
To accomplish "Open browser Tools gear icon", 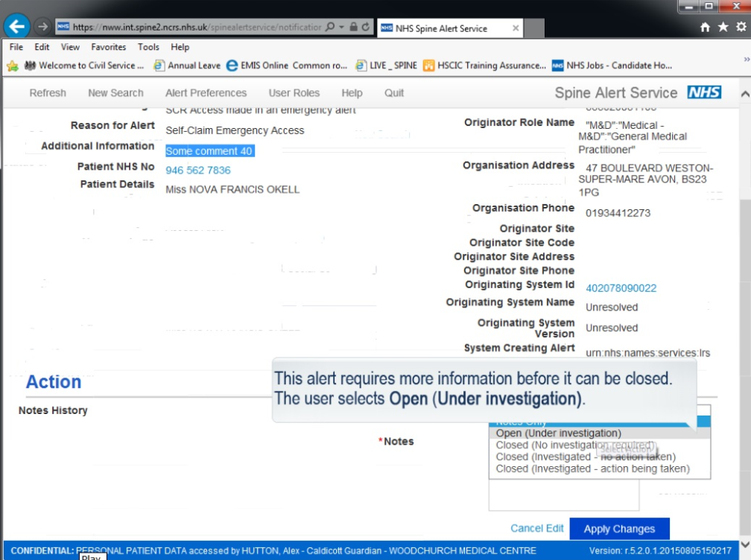I will coord(741,27).
